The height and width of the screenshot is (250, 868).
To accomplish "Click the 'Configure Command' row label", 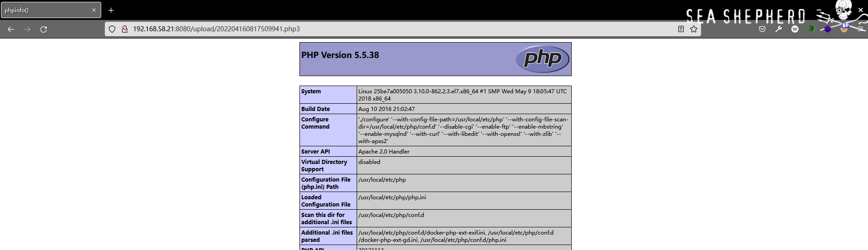I will coord(315,123).
